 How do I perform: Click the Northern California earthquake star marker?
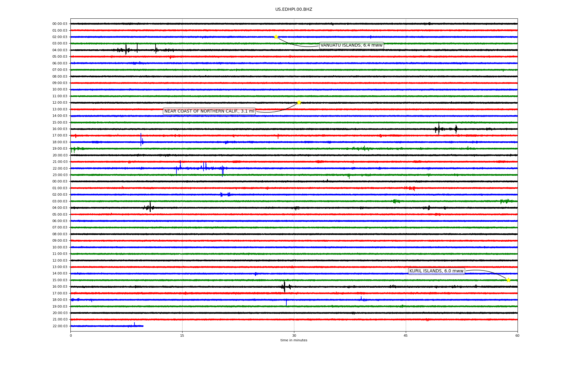tap(299, 102)
